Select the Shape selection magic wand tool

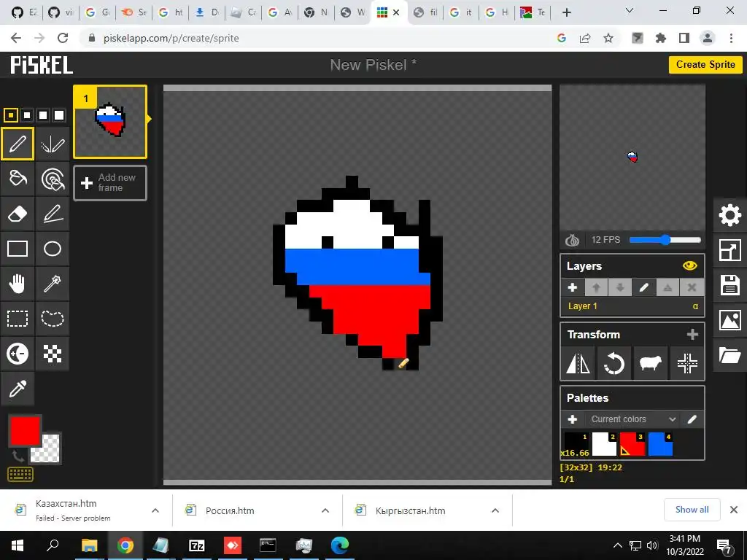[53, 284]
